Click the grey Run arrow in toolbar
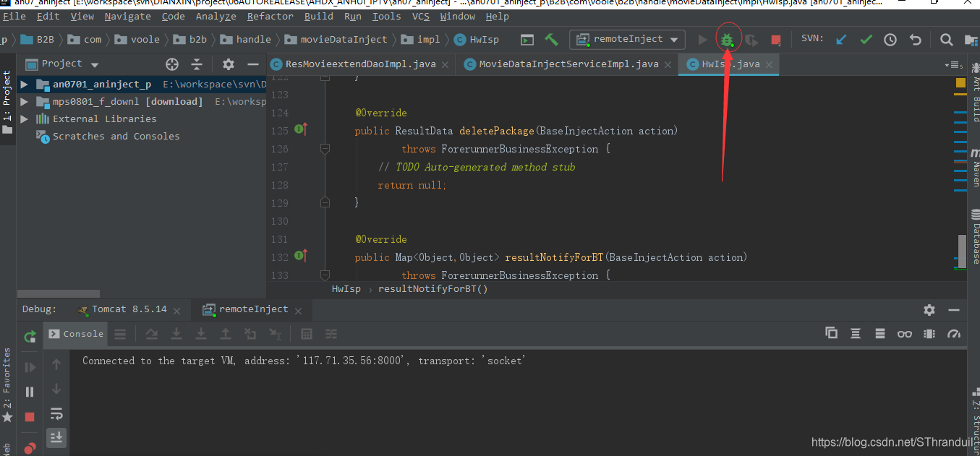Viewport: 980px width, 456px height. [x=702, y=40]
